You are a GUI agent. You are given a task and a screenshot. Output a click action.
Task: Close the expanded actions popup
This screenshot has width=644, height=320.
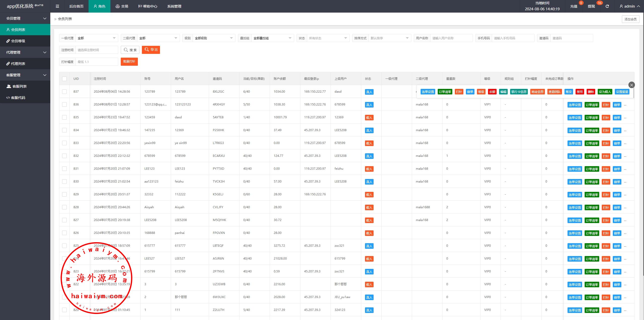(631, 85)
